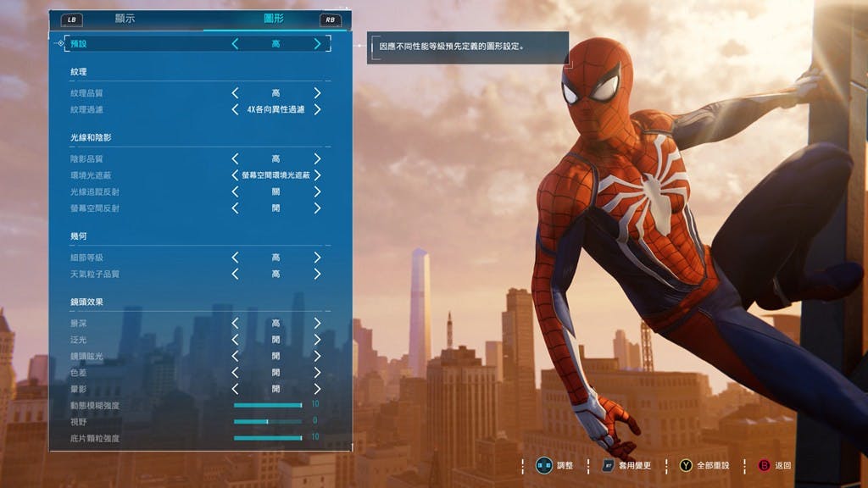
Task: Select the 天氣粒子品質 setting label
Action: click(x=95, y=274)
